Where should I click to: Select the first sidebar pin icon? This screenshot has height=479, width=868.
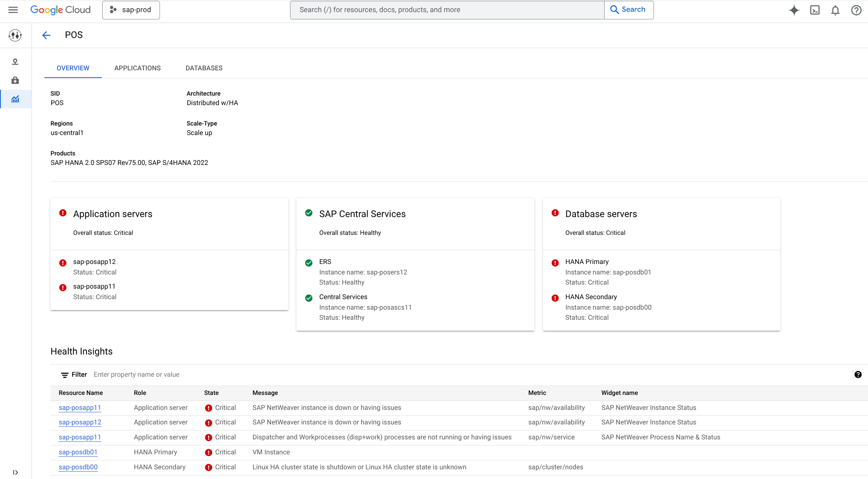[15, 62]
